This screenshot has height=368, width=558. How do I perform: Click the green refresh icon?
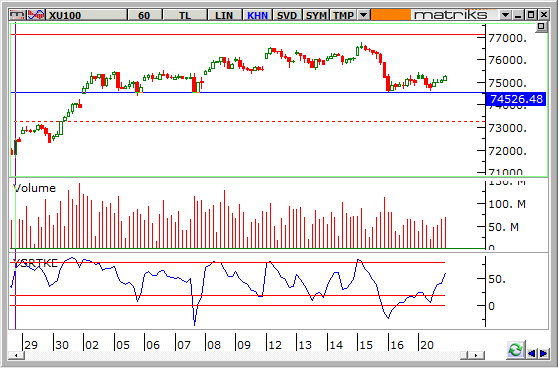515,350
